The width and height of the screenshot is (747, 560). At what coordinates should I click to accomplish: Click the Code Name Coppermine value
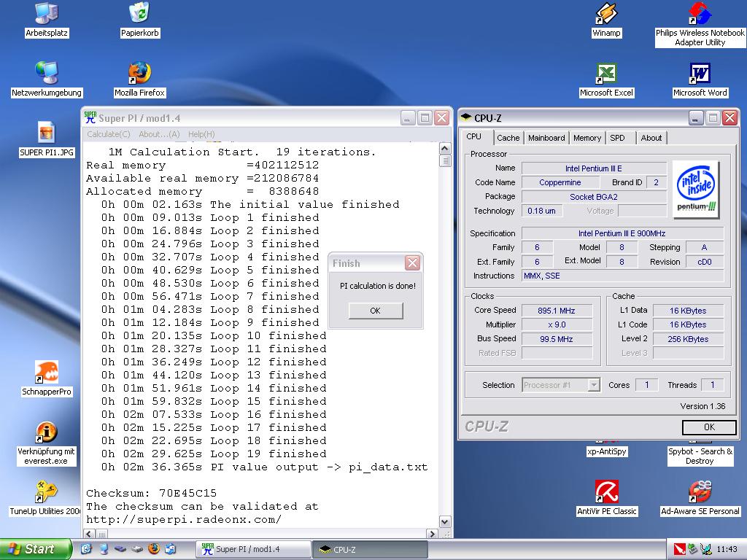pos(560,182)
